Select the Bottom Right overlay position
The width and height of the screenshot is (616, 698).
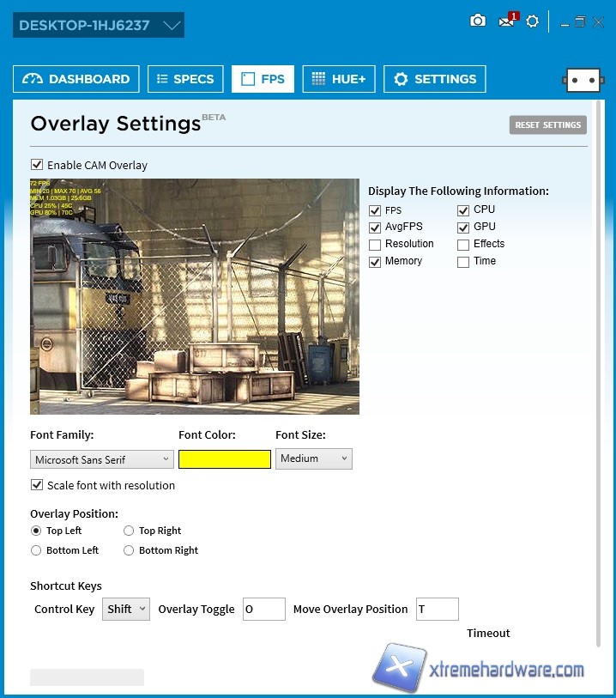point(129,550)
